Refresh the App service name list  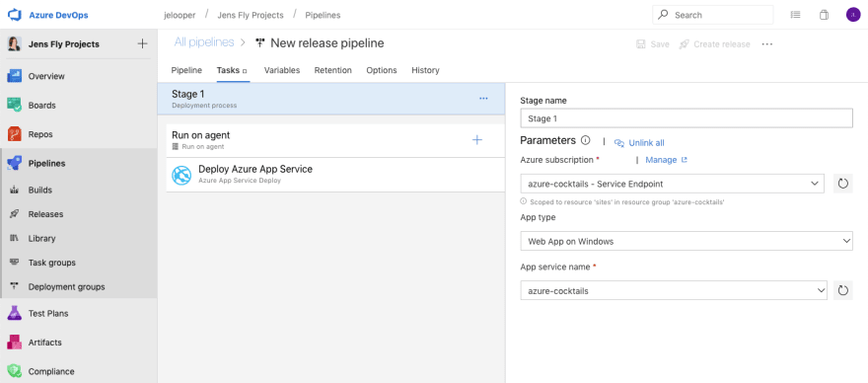tap(843, 290)
